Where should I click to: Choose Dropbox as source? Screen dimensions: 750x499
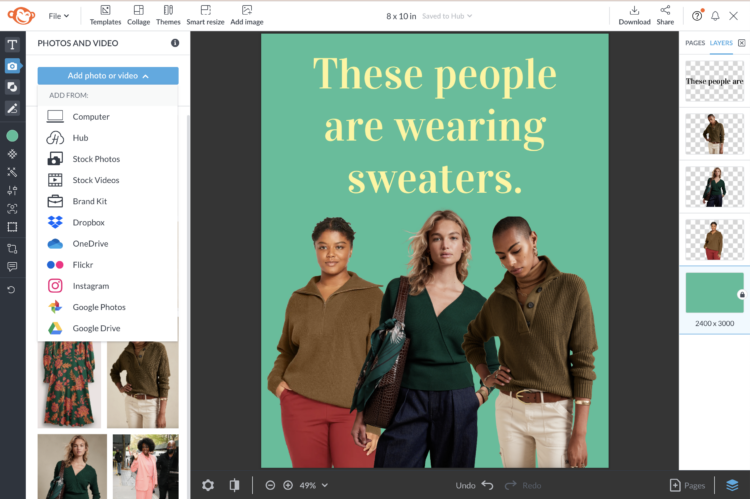pyautogui.click(x=108, y=222)
